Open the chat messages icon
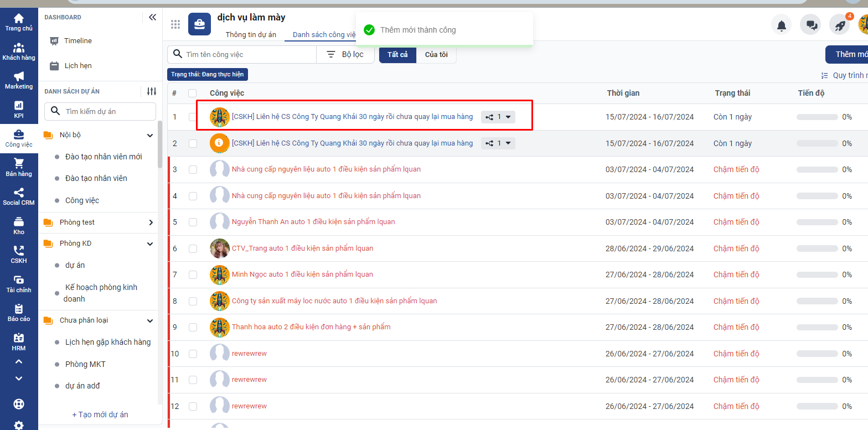This screenshot has height=430, width=868. click(x=811, y=25)
